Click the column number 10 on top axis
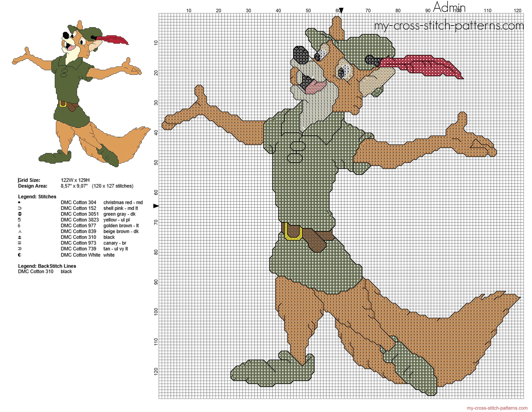The image size is (532, 412). (x=188, y=10)
